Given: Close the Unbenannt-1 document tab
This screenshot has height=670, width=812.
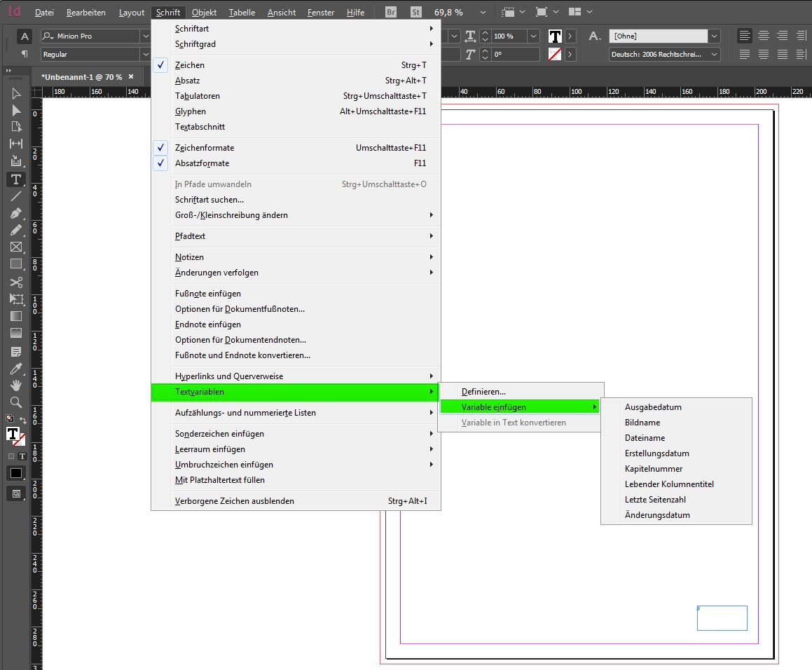Looking at the screenshot, I should click(x=131, y=76).
